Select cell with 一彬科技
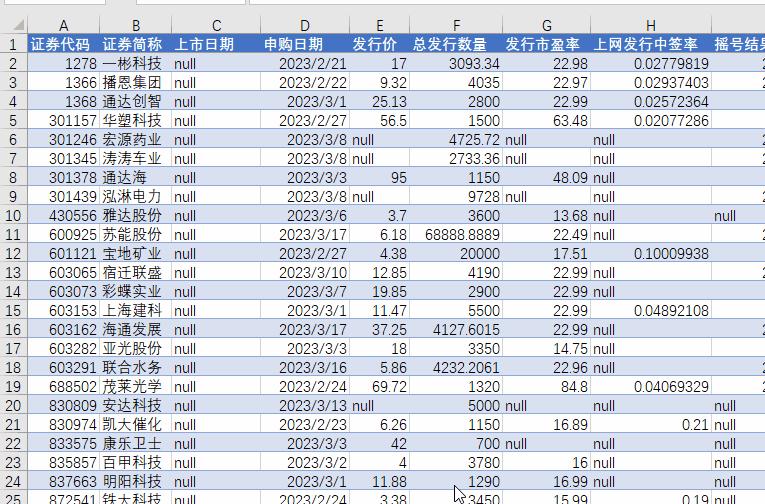 pyautogui.click(x=136, y=63)
